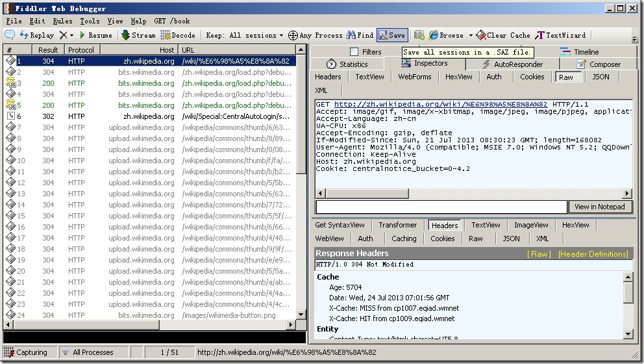Click Clear Cache toolbar button

[503, 35]
